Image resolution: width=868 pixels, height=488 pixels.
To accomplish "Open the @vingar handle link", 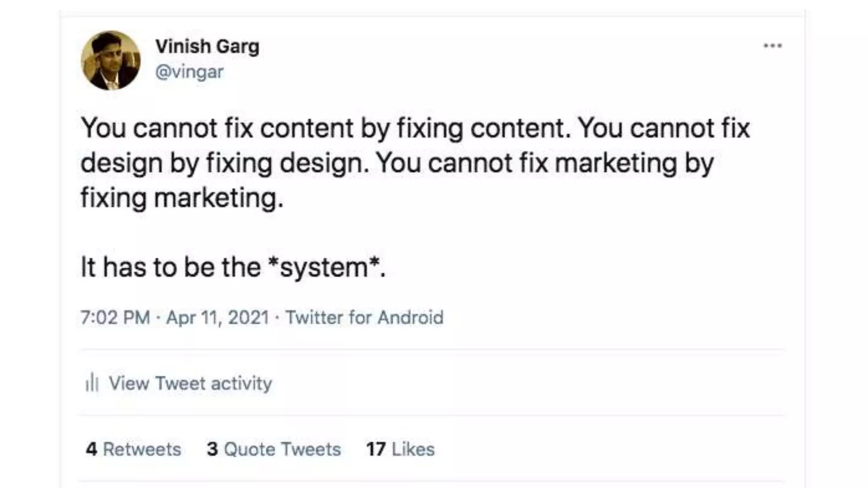I will 189,72.
